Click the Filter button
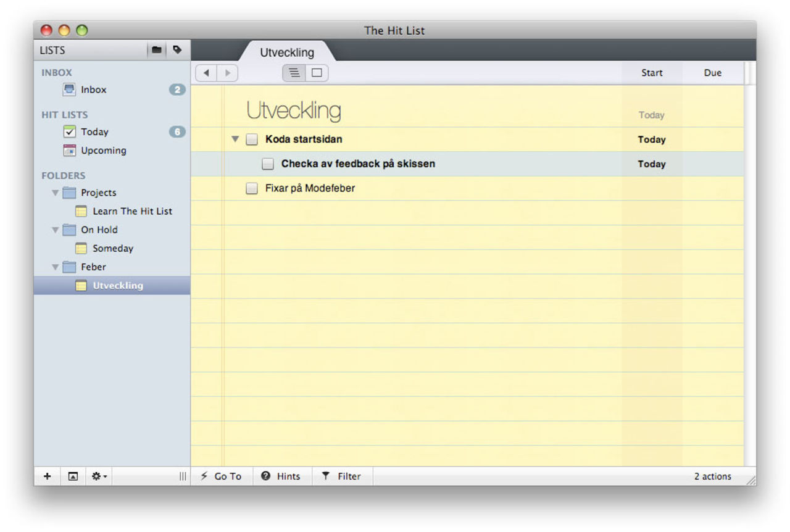Screen dimensions: 790x532 pyautogui.click(x=343, y=476)
